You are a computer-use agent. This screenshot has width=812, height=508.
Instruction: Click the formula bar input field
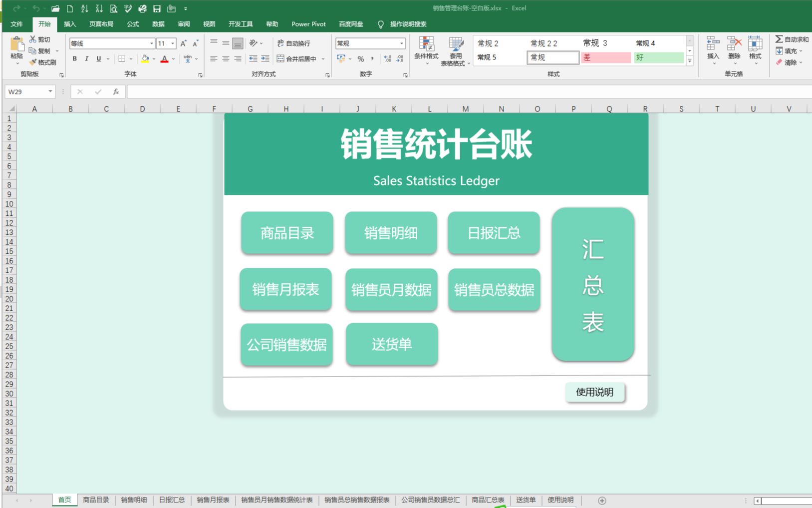(x=469, y=91)
